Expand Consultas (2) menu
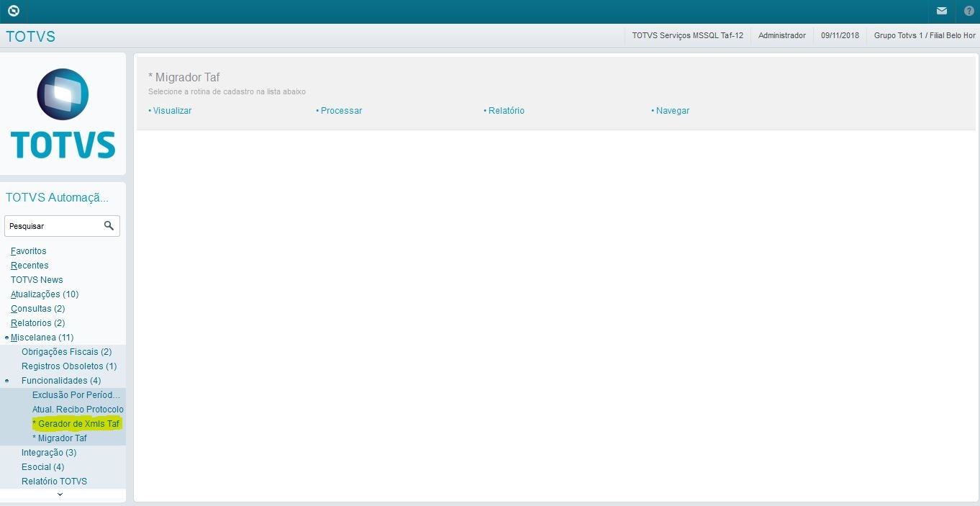 click(x=37, y=309)
